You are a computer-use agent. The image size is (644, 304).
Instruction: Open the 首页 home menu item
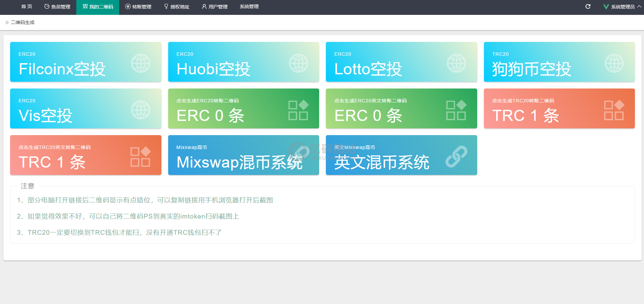coord(27,7)
